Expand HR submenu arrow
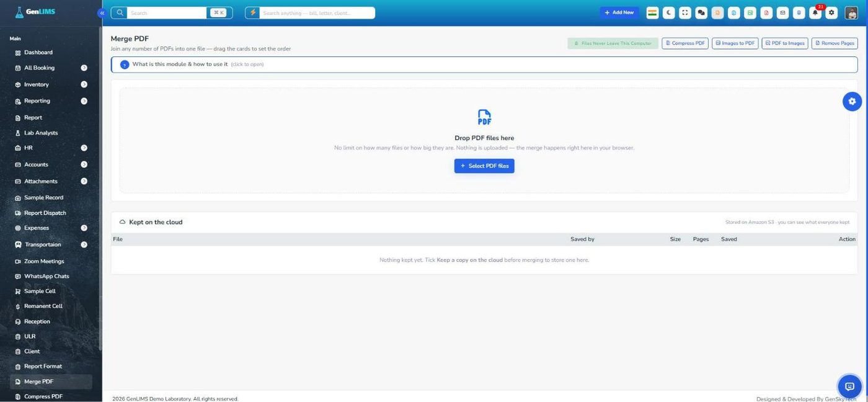Image resolution: width=868 pixels, height=402 pixels. coord(84,148)
